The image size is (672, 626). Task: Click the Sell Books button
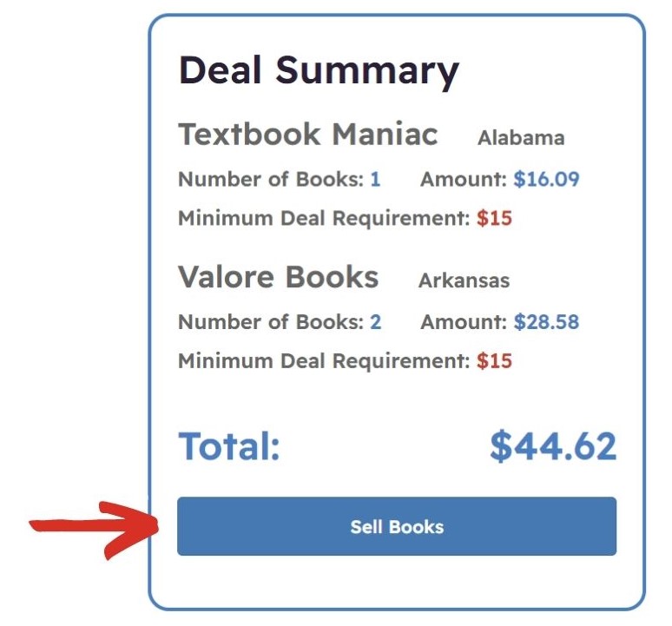[x=397, y=526]
